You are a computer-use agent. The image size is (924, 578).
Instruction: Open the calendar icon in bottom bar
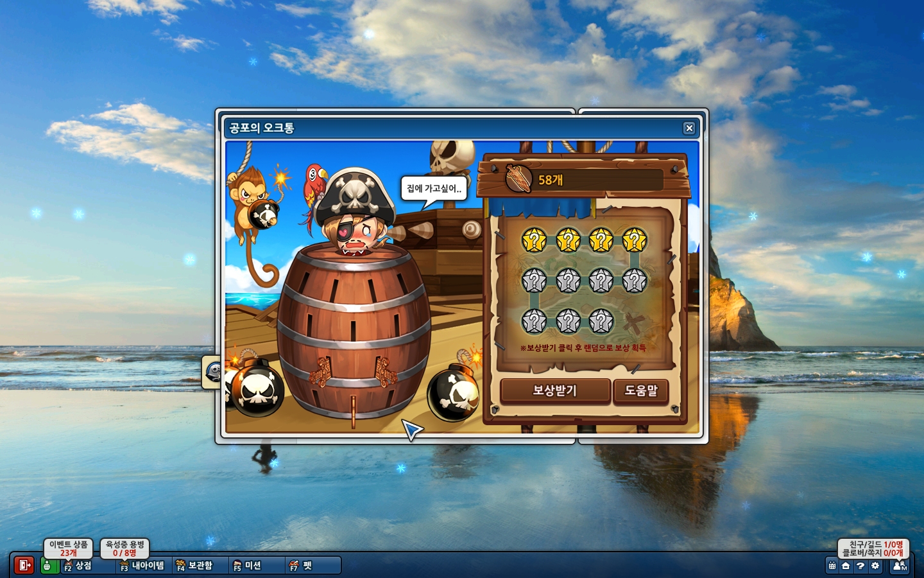click(x=832, y=566)
